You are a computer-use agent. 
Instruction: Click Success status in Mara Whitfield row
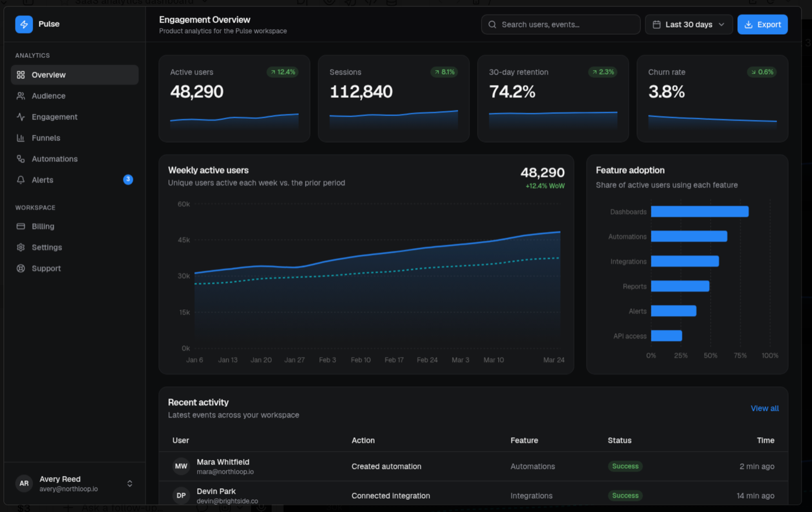pyautogui.click(x=625, y=466)
